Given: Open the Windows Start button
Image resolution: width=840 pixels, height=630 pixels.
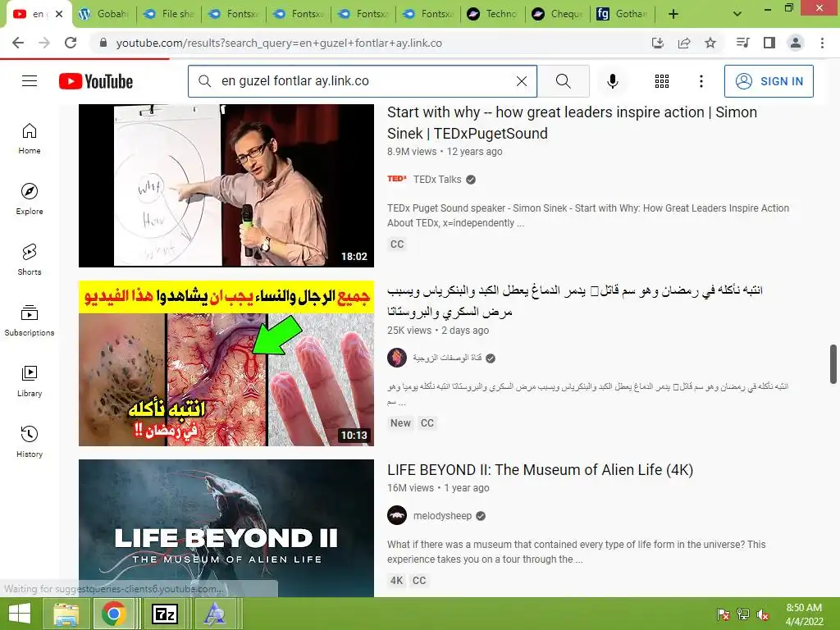Looking at the screenshot, I should [x=20, y=614].
